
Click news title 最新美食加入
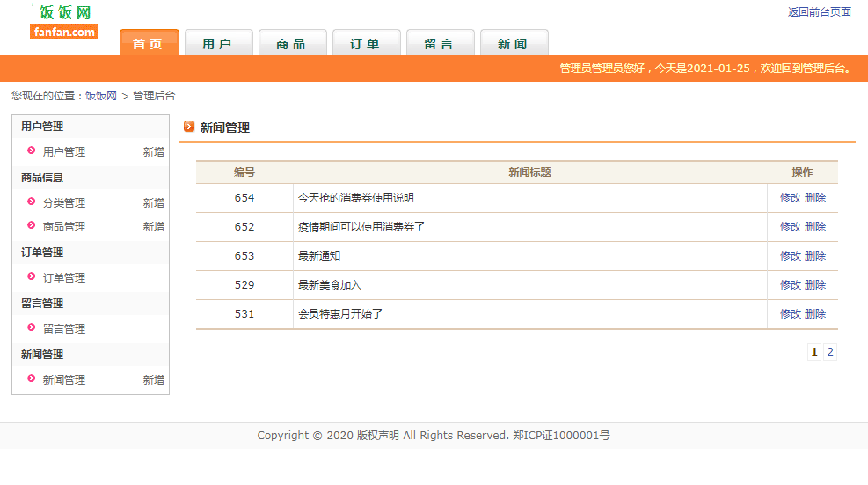(330, 285)
